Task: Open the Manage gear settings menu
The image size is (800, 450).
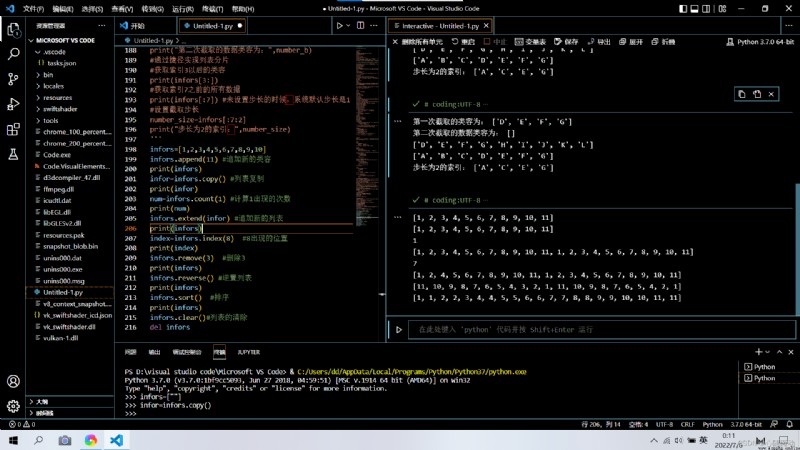Action: click(x=14, y=406)
